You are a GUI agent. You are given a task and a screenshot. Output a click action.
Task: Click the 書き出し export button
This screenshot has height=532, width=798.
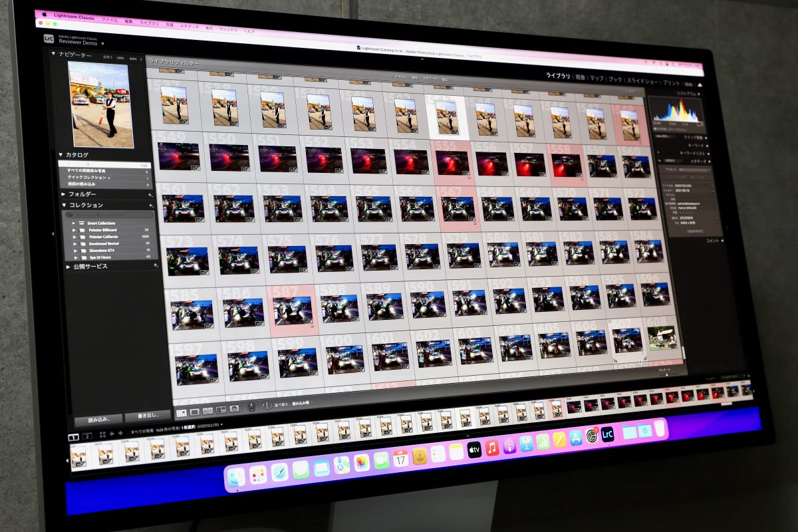(x=148, y=416)
